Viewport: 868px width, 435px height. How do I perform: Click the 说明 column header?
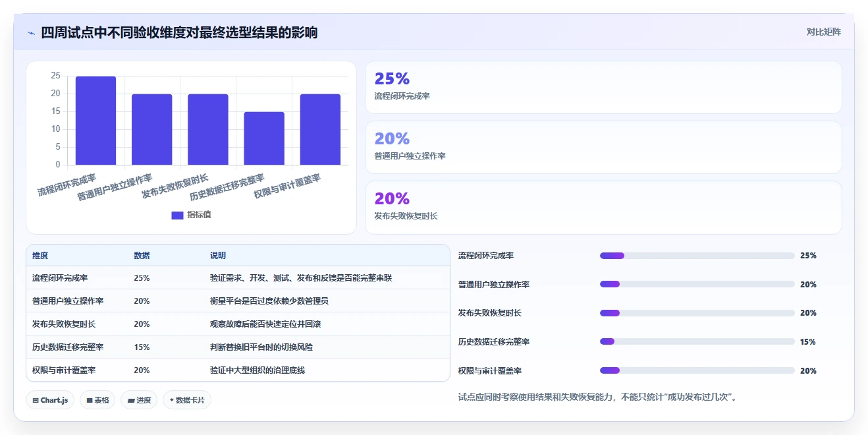point(218,256)
